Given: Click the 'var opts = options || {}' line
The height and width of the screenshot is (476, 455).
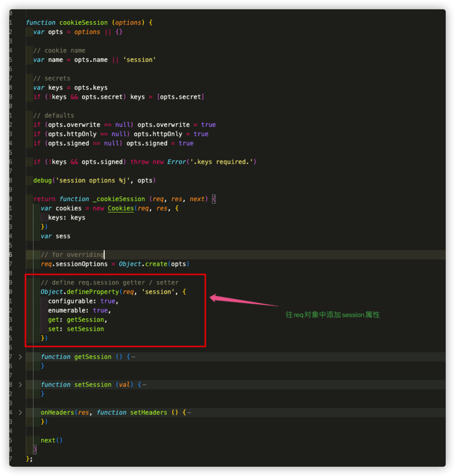Looking at the screenshot, I should point(78,32).
